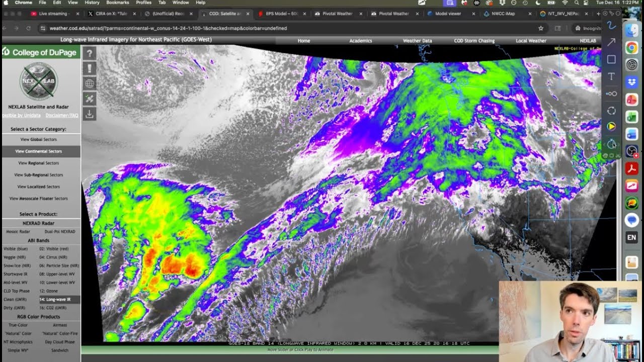Image resolution: width=644 pixels, height=362 pixels.
Task: Select View Localized Sectors
Action: (39, 187)
